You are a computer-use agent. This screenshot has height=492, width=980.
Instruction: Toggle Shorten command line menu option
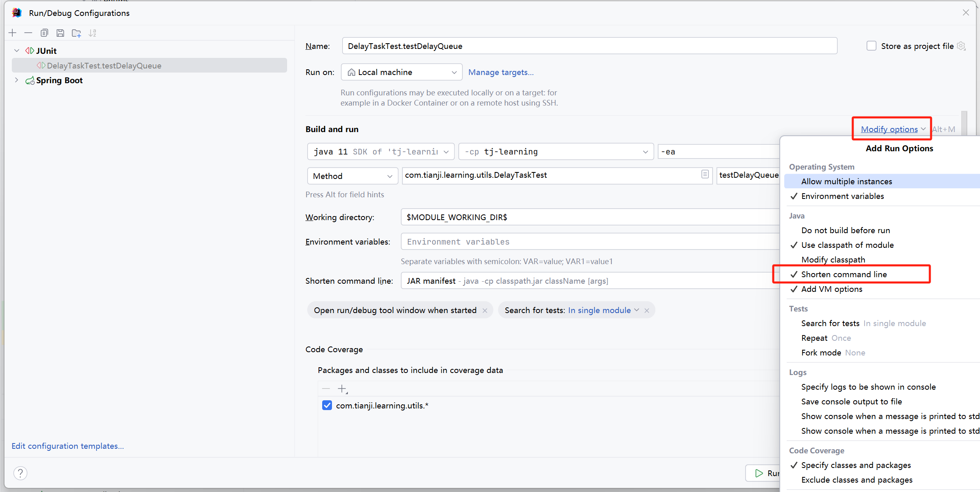coord(844,274)
